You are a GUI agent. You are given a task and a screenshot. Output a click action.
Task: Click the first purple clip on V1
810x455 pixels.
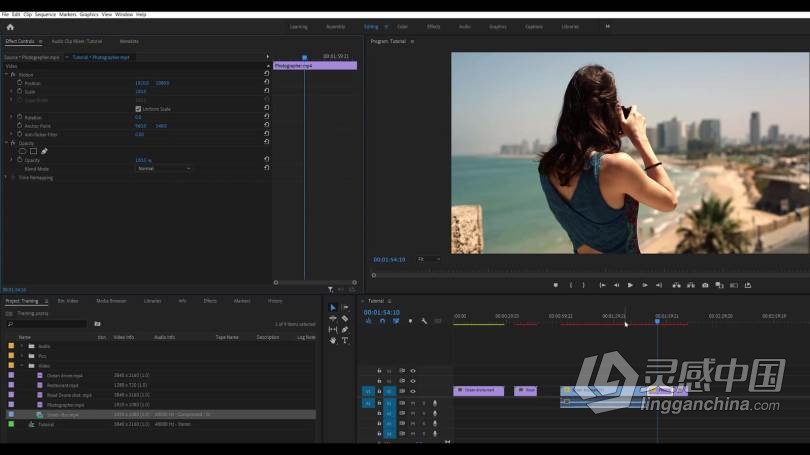[x=478, y=390]
